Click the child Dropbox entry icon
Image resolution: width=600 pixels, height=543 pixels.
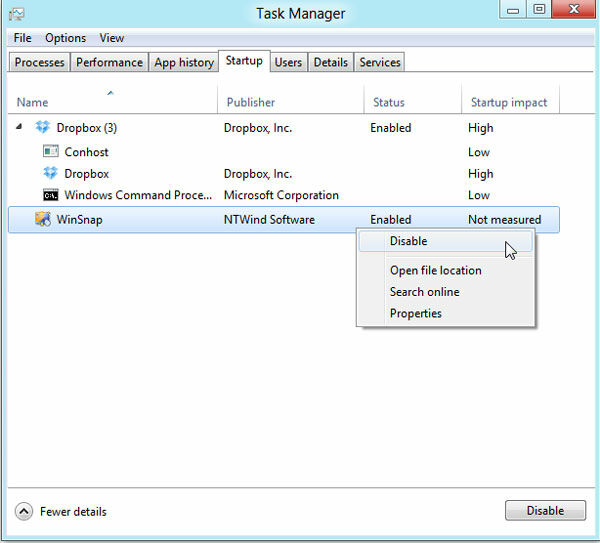[50, 173]
